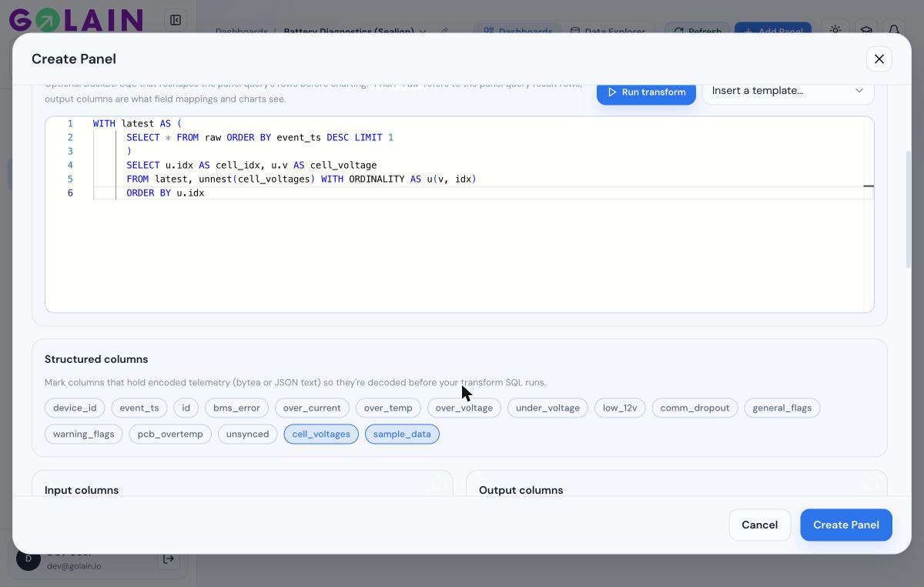This screenshot has height=587, width=924.
Task: Click the 'ORDER BY u.idx' code line
Action: [x=166, y=193]
